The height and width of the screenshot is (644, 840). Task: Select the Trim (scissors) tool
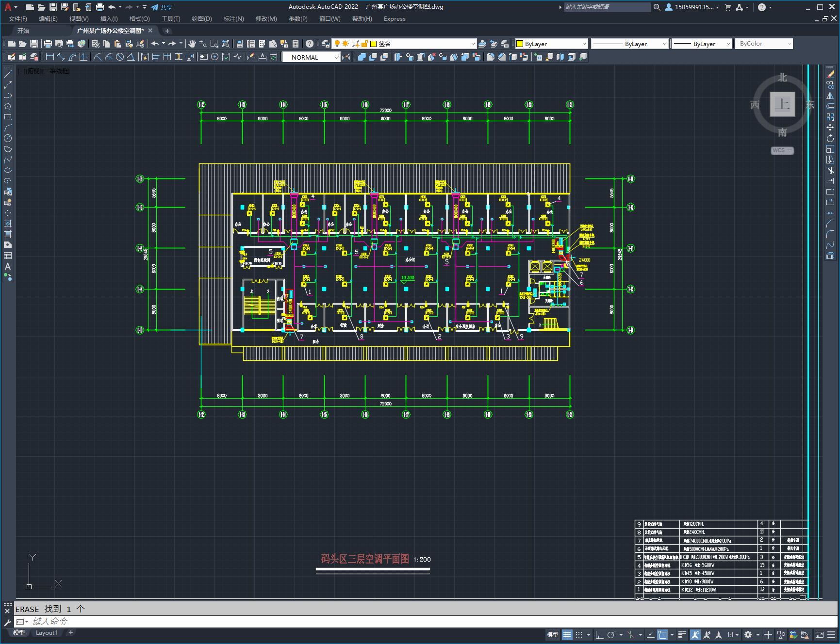click(x=830, y=170)
